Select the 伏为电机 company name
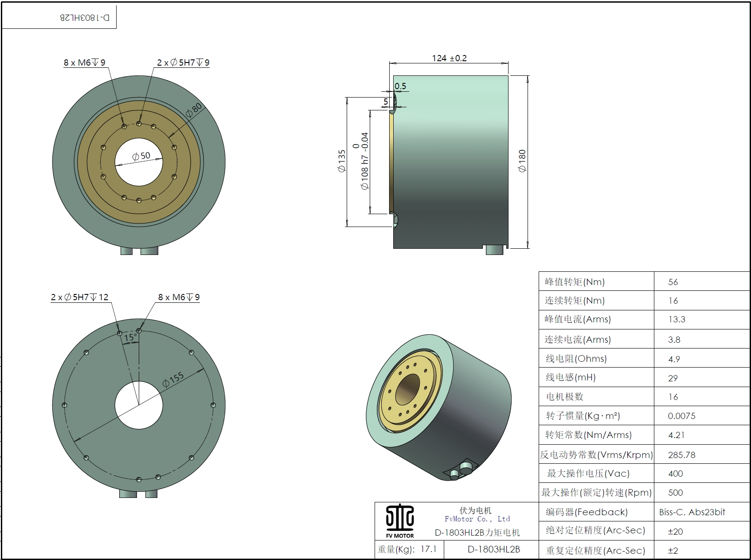The height and width of the screenshot is (560, 751). pyautogui.click(x=476, y=510)
